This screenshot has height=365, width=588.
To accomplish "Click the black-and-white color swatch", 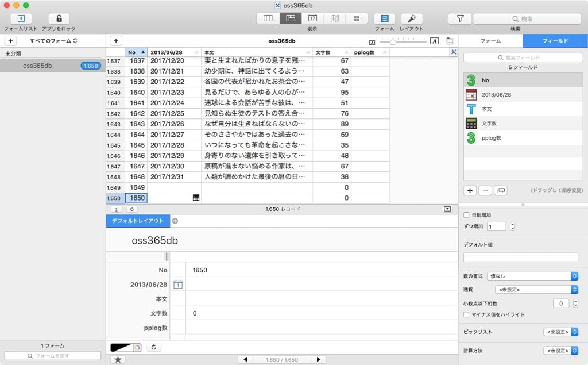I will pyautogui.click(x=122, y=347).
